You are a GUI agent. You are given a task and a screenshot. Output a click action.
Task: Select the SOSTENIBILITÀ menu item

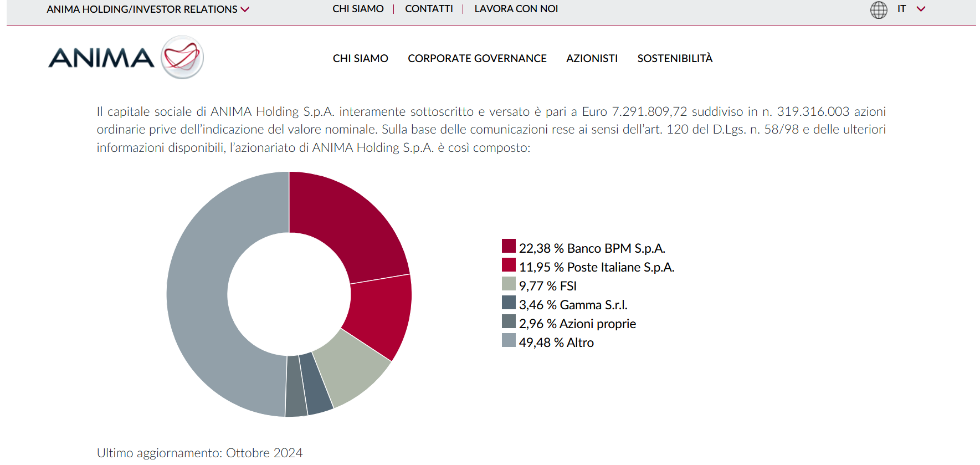click(x=675, y=58)
